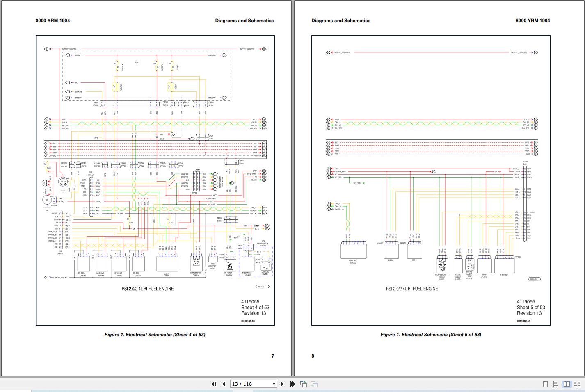
Task: Click the Sheet 5 of 53 figure caption
Action: coord(431,335)
